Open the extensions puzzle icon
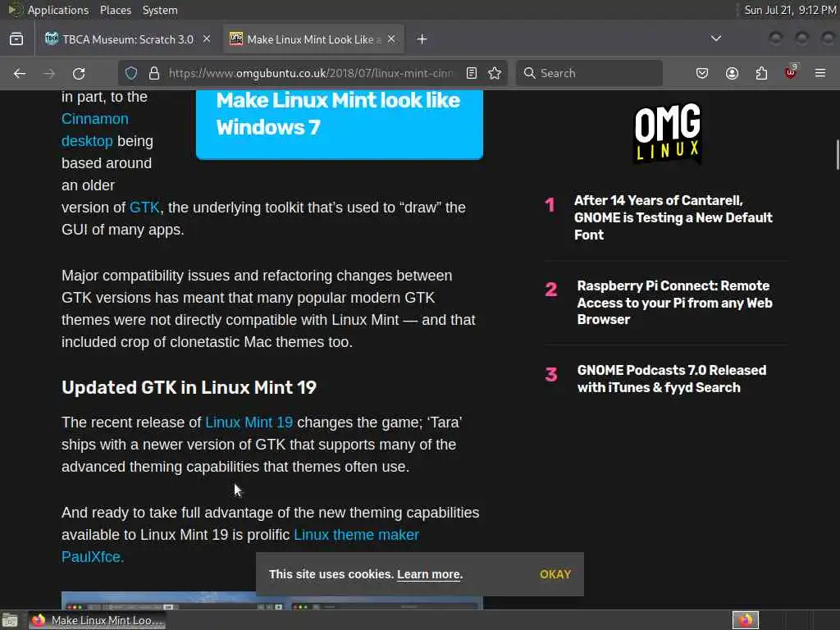840x630 pixels. pos(761,73)
